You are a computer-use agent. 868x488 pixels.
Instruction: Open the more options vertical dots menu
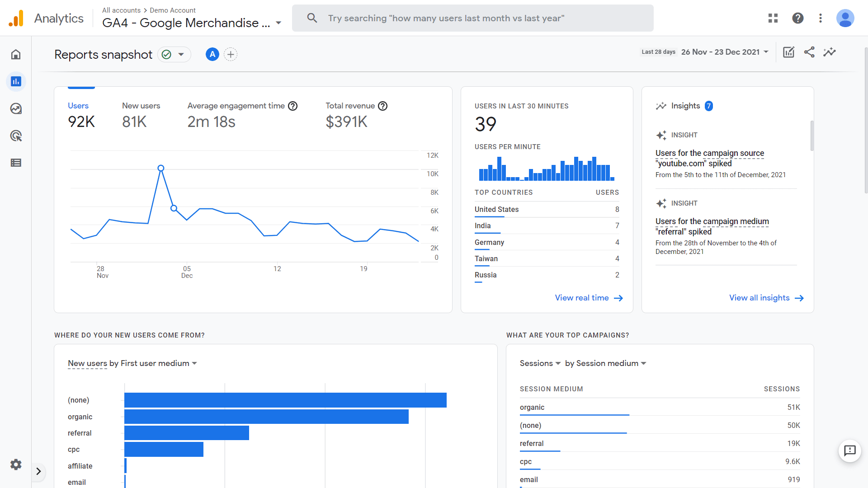point(821,18)
